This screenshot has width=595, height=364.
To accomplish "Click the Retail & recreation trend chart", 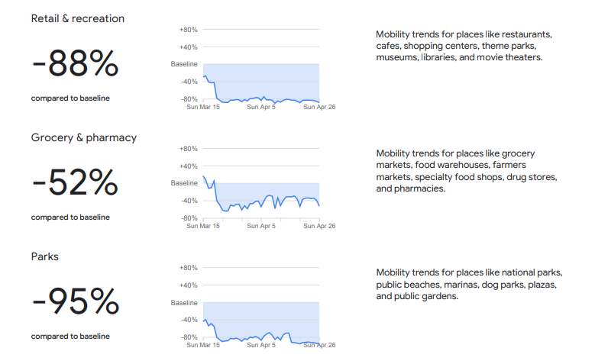I will [x=253, y=68].
